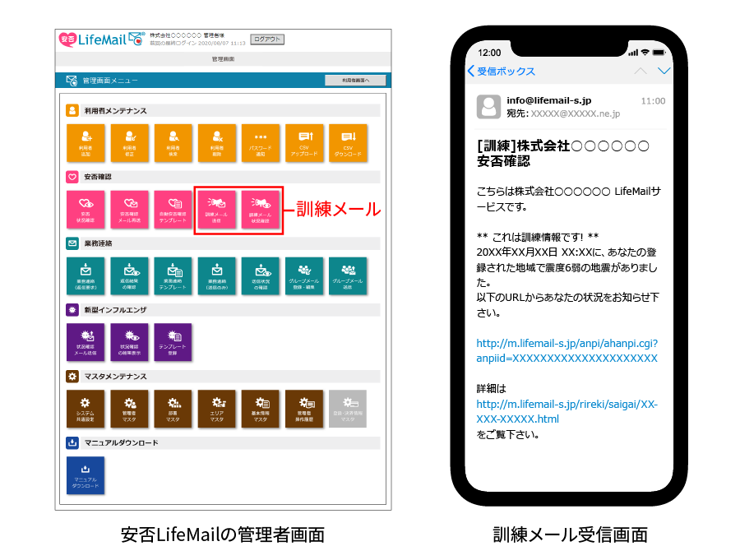Tap the phone Wi-Fi status icon
This screenshot has height=560, width=740.
(x=645, y=53)
